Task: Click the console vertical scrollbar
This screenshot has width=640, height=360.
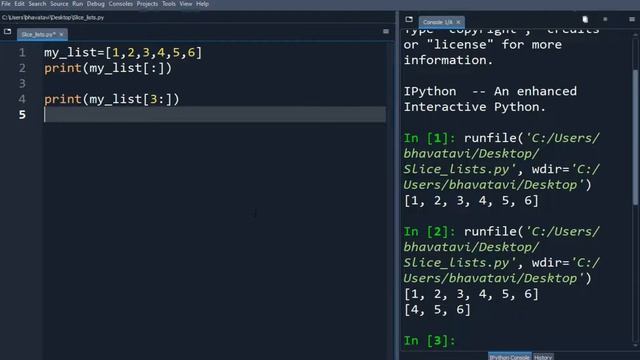Action: pyautogui.click(x=635, y=137)
